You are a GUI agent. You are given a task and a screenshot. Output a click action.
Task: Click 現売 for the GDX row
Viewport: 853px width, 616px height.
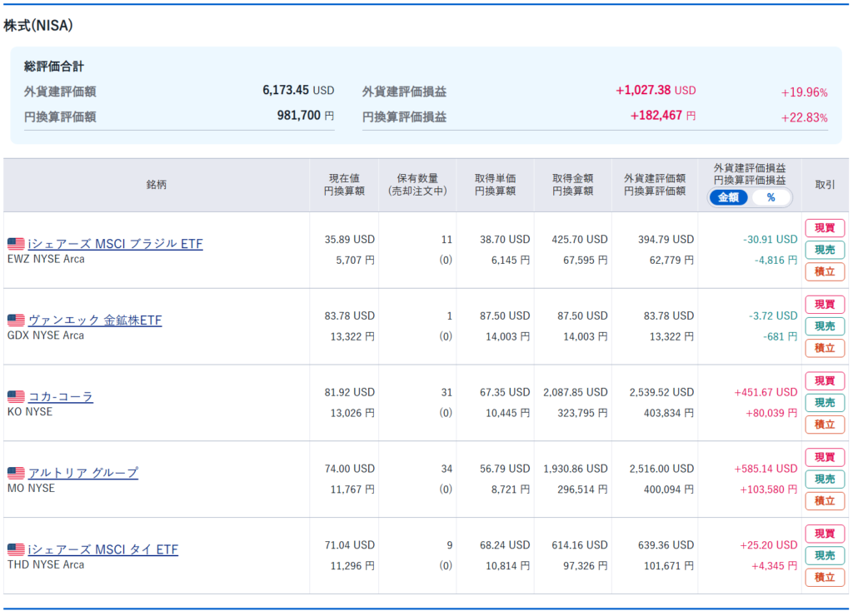pyautogui.click(x=824, y=326)
